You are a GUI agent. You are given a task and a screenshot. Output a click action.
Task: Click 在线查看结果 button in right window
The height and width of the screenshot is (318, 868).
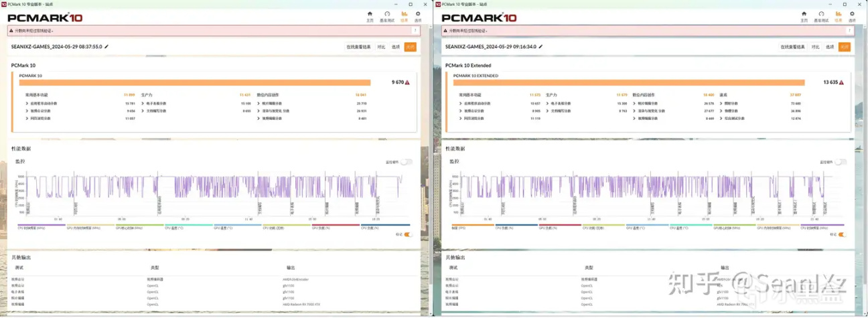(792, 47)
